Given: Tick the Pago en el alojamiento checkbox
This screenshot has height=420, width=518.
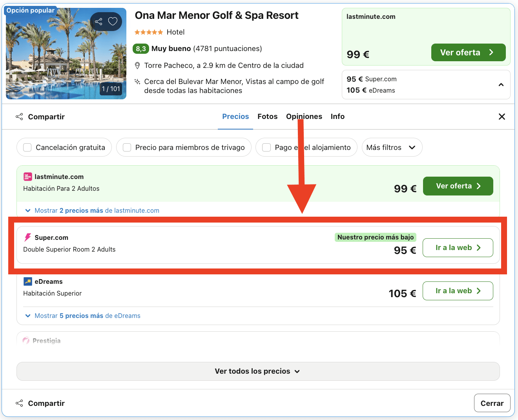Looking at the screenshot, I should click(266, 147).
